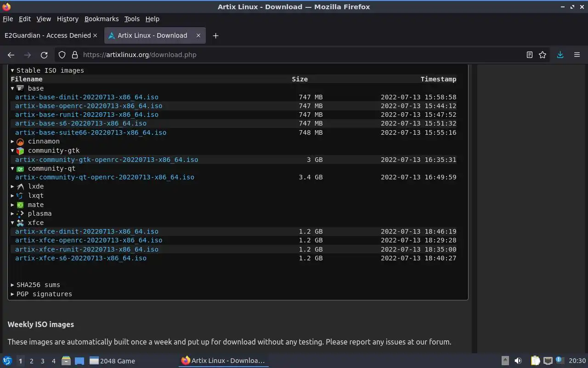Image resolution: width=588 pixels, height=368 pixels.
Task: Click the community-qt Qt icon
Action: pyautogui.click(x=20, y=169)
